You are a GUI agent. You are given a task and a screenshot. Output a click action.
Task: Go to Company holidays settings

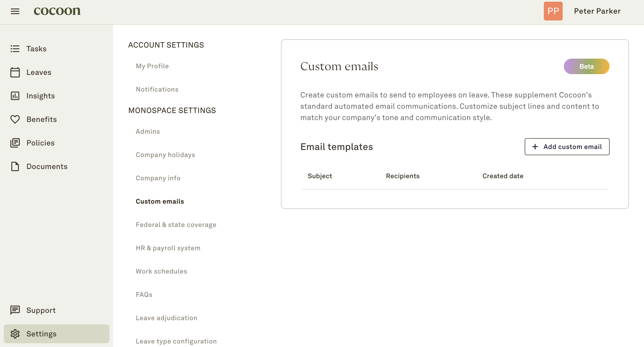pos(165,155)
